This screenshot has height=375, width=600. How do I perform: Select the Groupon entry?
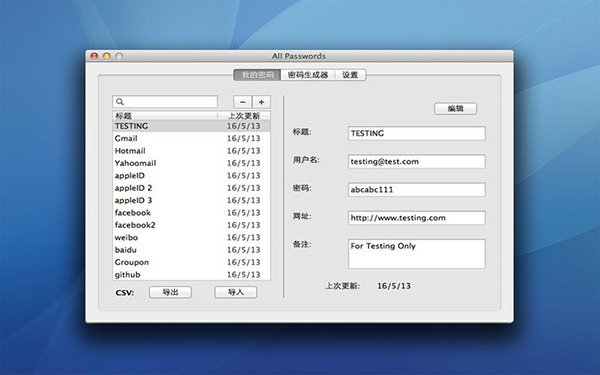(x=191, y=262)
